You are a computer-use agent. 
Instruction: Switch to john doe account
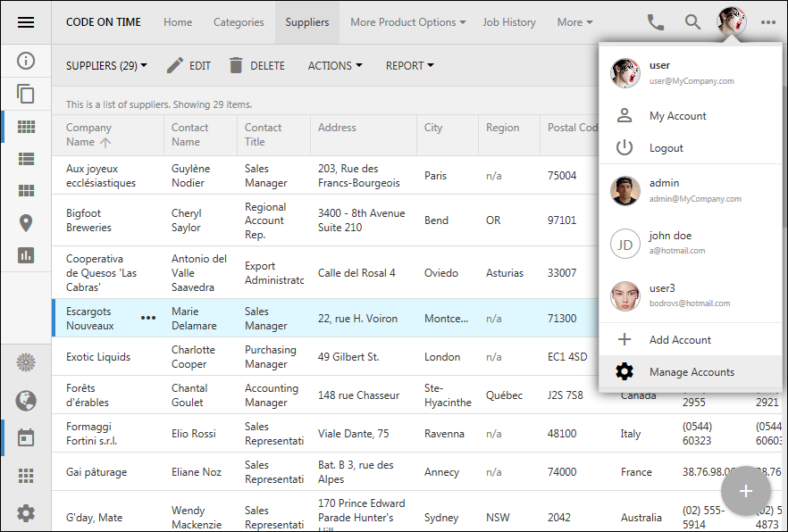691,244
